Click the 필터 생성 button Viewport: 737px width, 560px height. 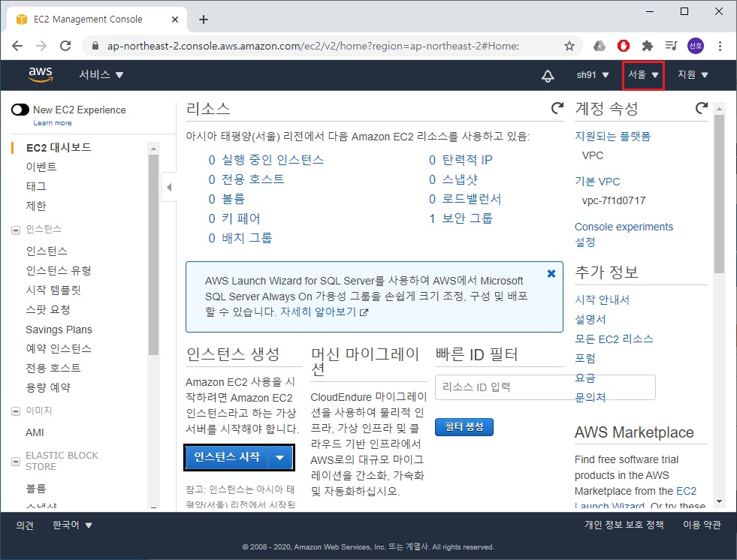(x=464, y=426)
